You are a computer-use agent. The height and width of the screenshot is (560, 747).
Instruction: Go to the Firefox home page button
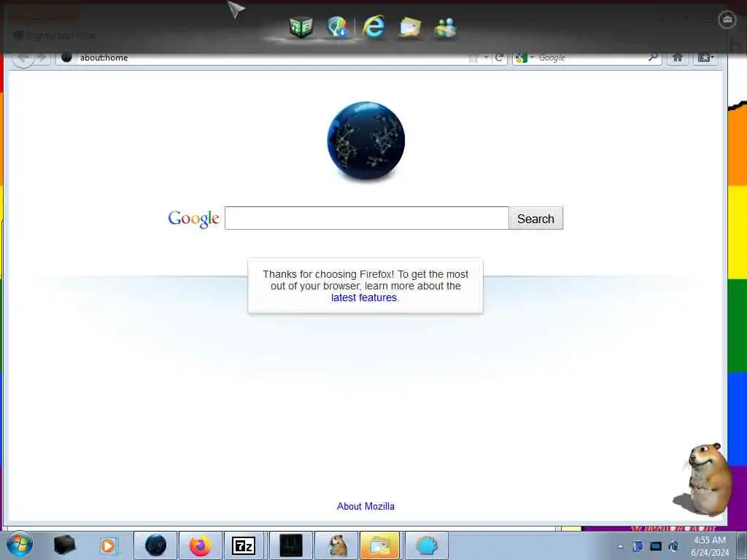[x=678, y=58]
